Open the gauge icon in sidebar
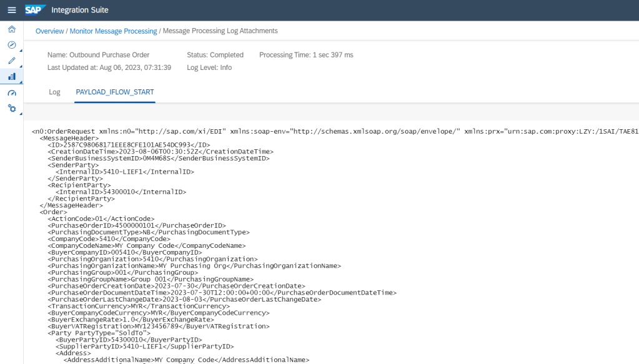Image resolution: width=639 pixels, height=364 pixels. pos(11,92)
